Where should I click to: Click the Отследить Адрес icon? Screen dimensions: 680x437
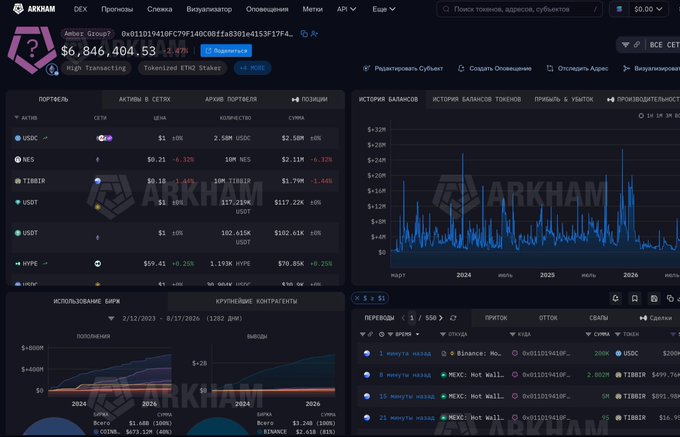pos(550,68)
